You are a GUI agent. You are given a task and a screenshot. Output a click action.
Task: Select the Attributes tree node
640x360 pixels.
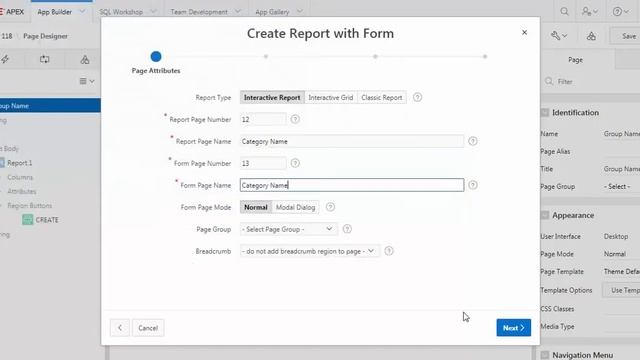(22, 191)
